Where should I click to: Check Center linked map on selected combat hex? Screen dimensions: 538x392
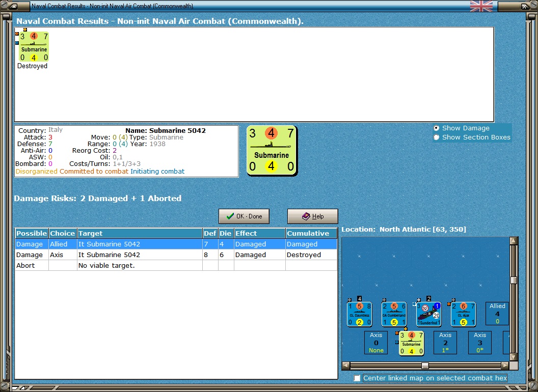click(357, 378)
